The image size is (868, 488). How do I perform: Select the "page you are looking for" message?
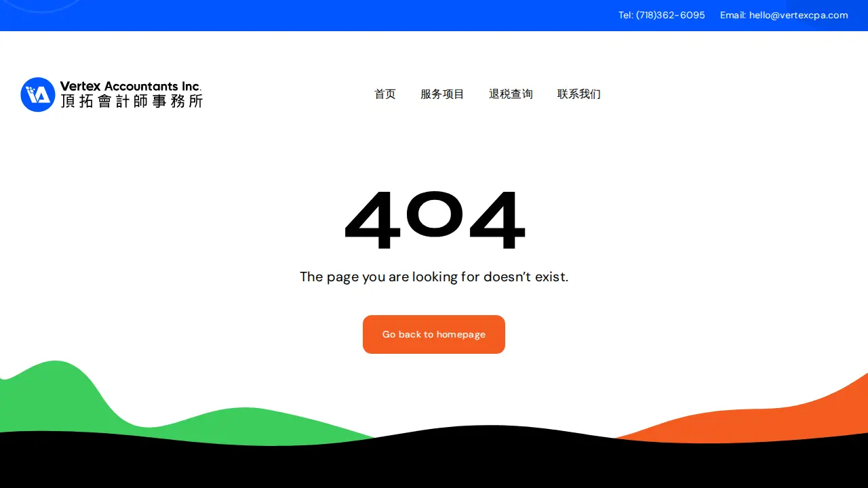434,277
